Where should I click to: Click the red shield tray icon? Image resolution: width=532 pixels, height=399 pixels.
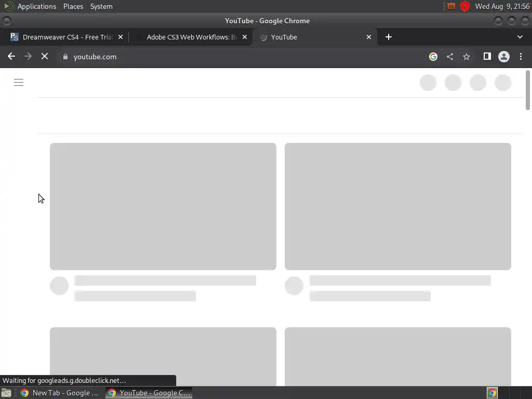click(x=465, y=6)
